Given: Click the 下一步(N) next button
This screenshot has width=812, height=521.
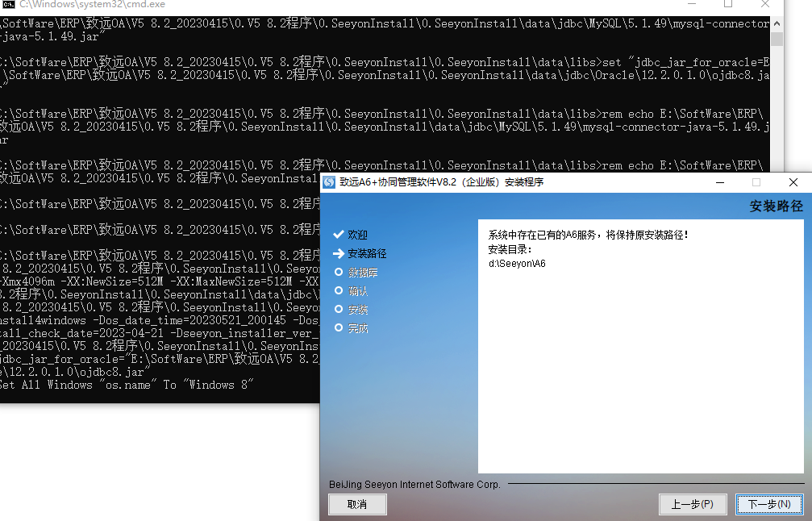Looking at the screenshot, I should pos(769,504).
